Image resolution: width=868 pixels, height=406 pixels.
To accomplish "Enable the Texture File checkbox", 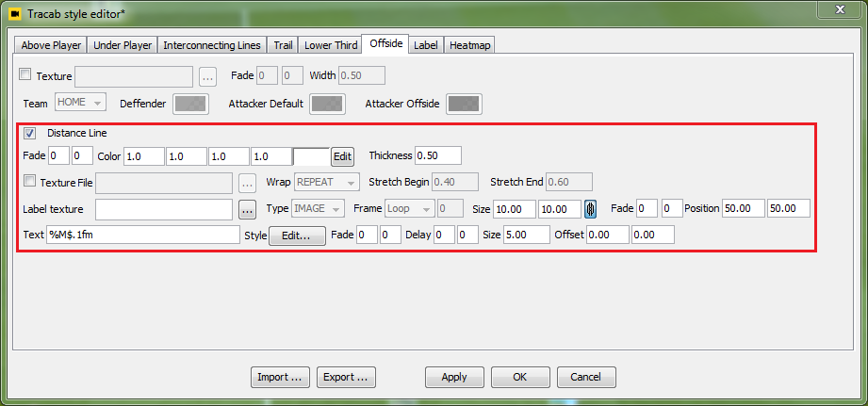I will (x=30, y=182).
